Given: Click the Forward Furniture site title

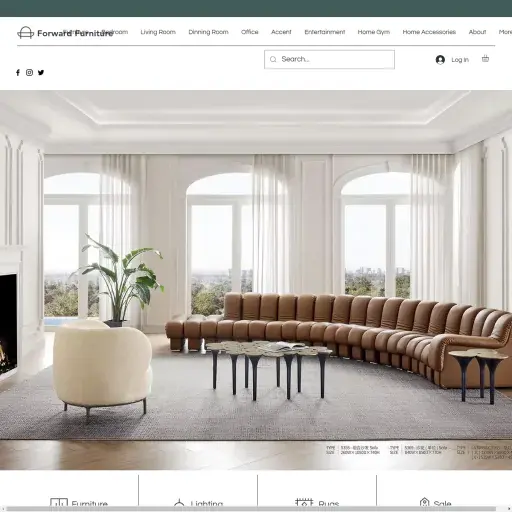Looking at the screenshot, I should pyautogui.click(x=75, y=33).
